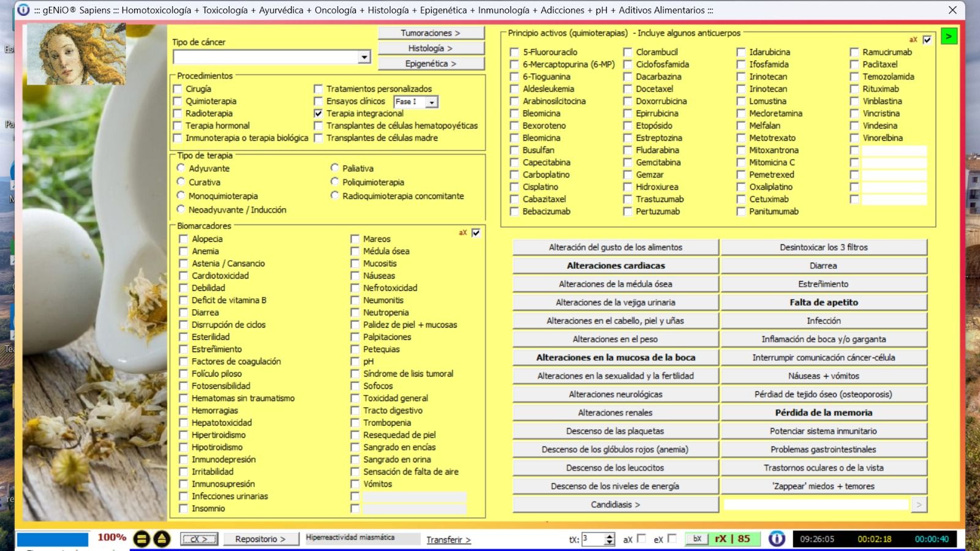Image resolution: width=980 pixels, height=551 pixels.
Task: Click the Venus portrait thumbnail
Action: (x=77, y=54)
